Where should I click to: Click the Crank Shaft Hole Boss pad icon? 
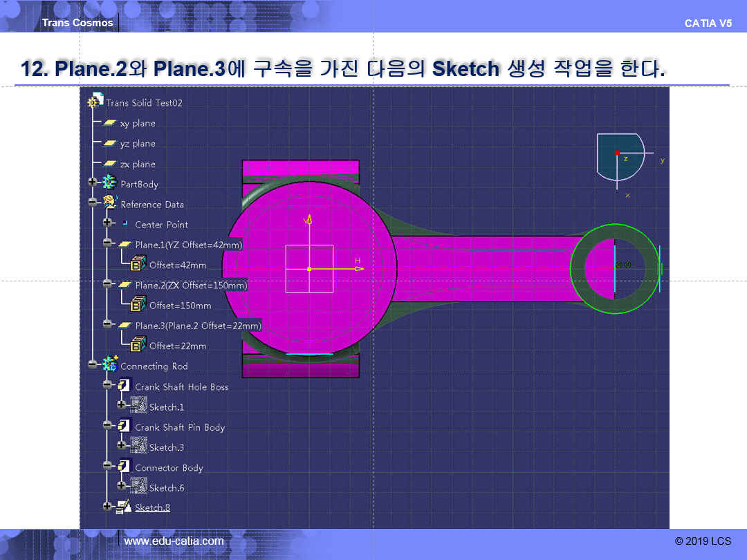pyautogui.click(x=124, y=385)
